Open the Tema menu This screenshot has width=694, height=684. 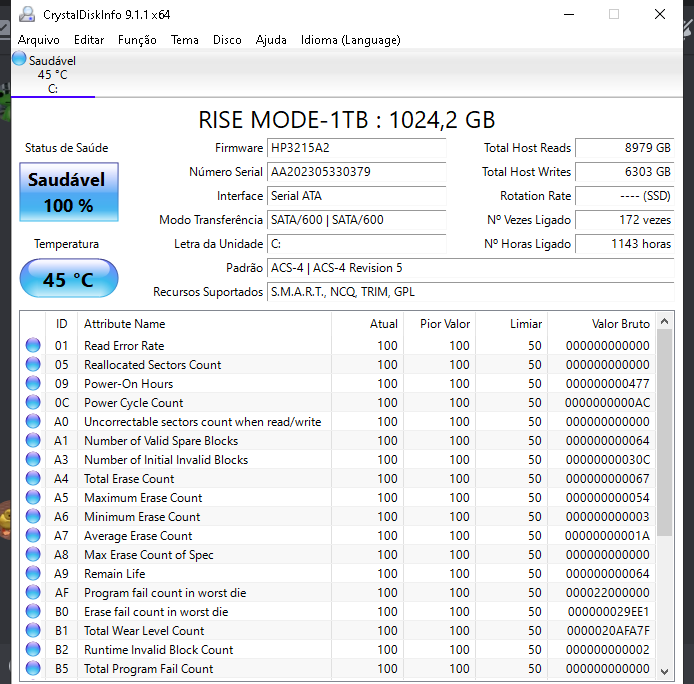(185, 40)
